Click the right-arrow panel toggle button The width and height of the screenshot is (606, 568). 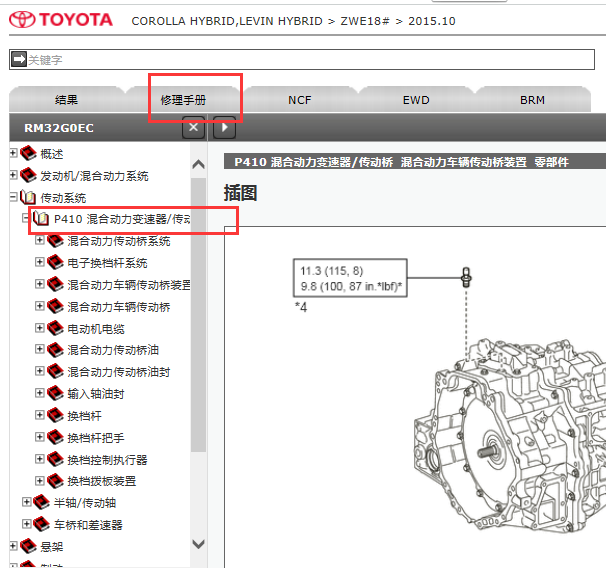pyautogui.click(x=224, y=128)
